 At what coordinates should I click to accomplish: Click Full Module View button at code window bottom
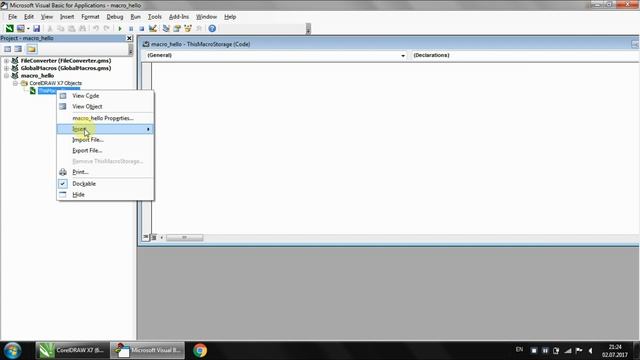click(154, 237)
